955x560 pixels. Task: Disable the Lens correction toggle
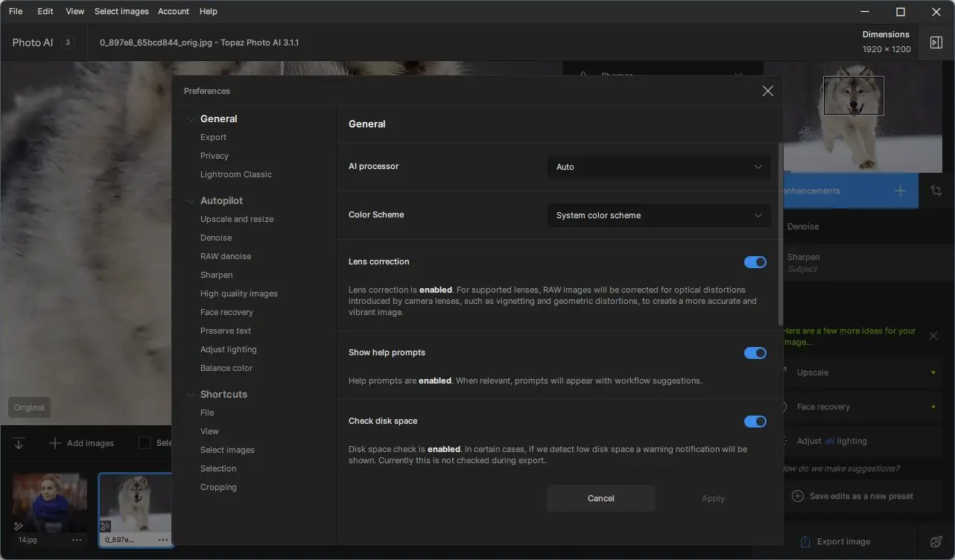(x=755, y=262)
